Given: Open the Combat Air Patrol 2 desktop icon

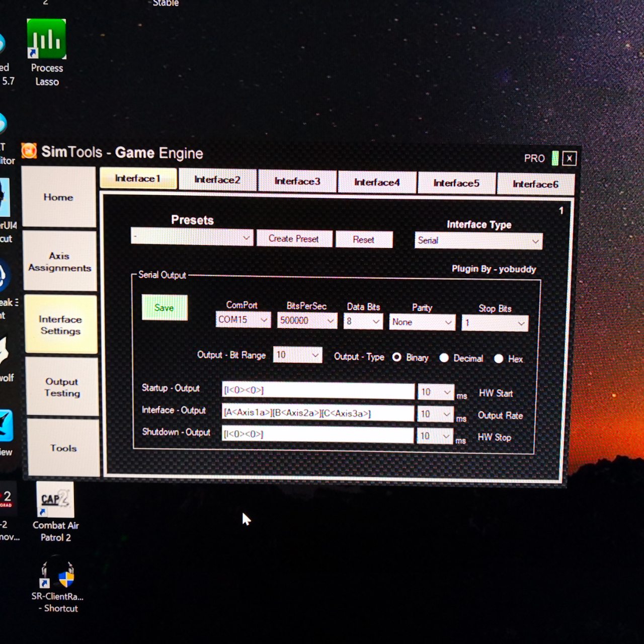Looking at the screenshot, I should [55, 512].
